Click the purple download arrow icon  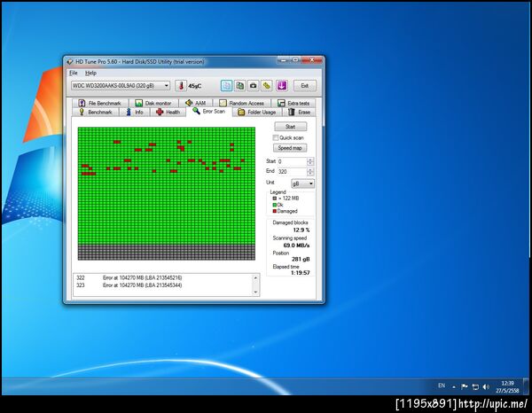282,86
